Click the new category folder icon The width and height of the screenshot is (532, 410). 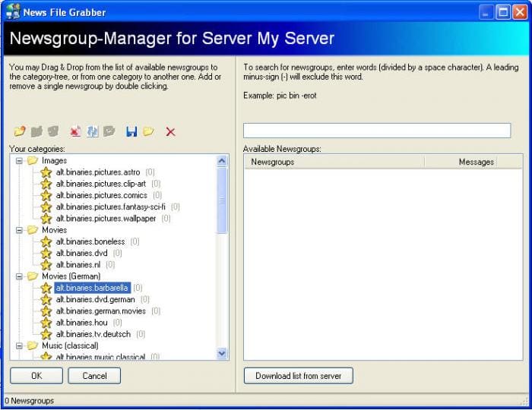[x=20, y=131]
